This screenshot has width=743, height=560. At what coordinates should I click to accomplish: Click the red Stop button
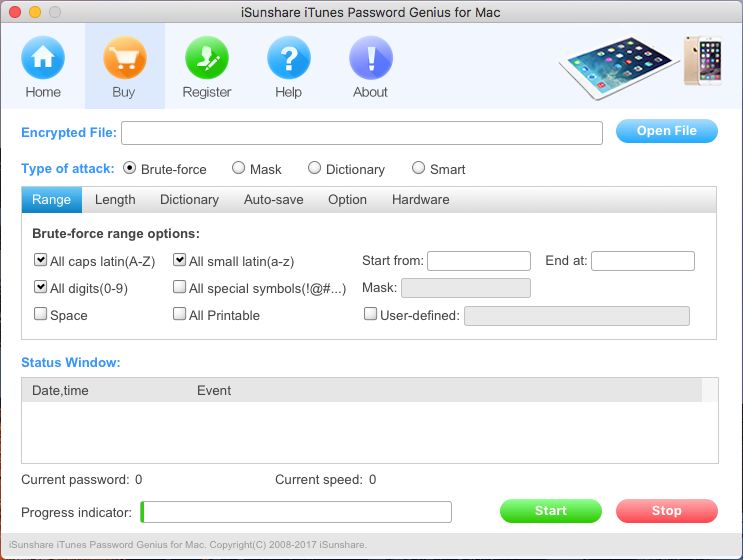[x=667, y=511]
